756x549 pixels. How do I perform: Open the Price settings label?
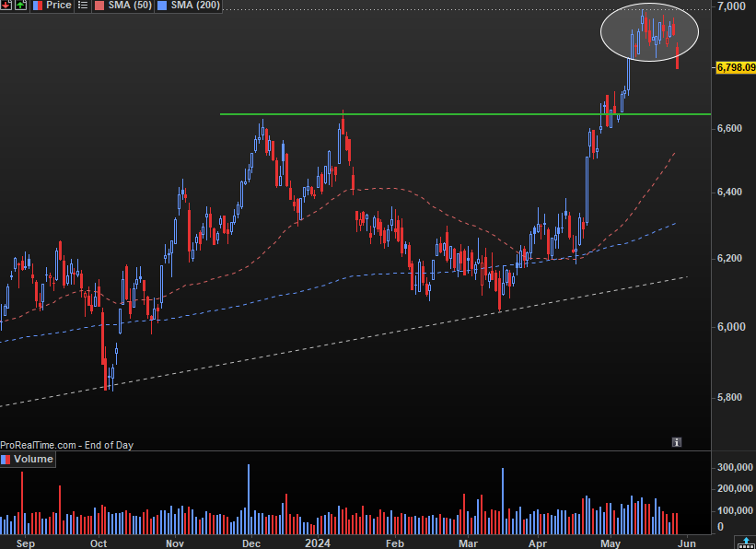point(58,6)
